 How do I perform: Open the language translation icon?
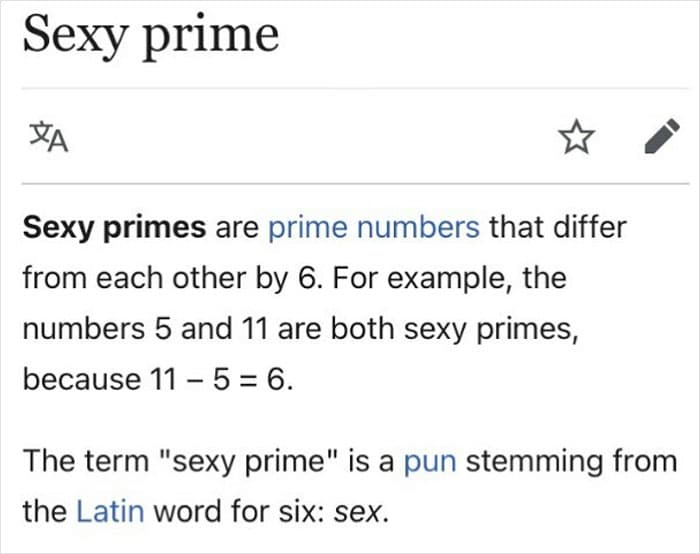49,137
